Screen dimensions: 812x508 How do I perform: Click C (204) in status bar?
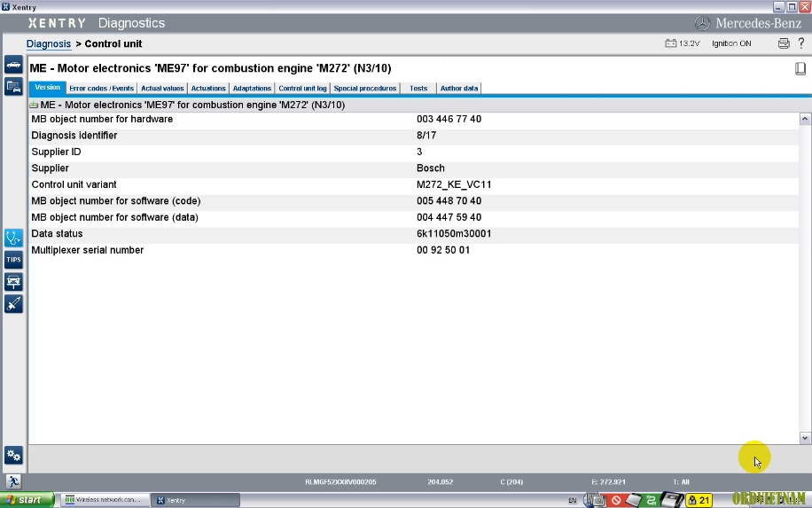click(511, 482)
